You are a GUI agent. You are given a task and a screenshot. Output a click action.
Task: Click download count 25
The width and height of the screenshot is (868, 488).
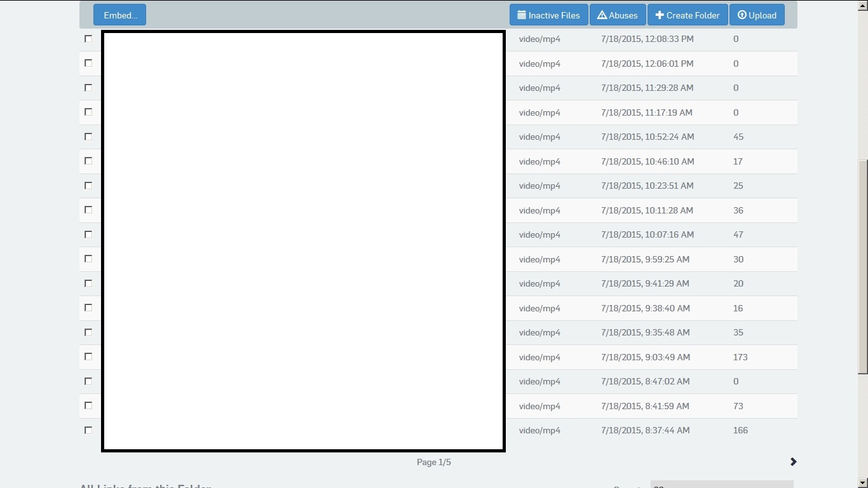[738, 186]
